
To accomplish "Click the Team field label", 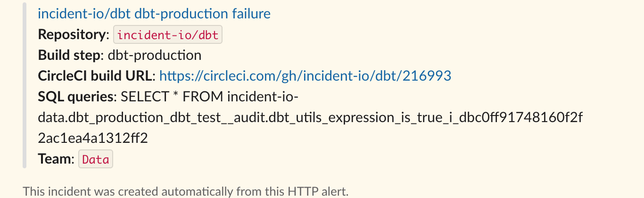I will [55, 159].
